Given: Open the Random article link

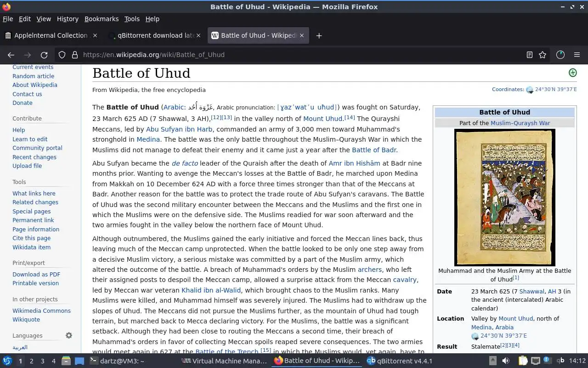Looking at the screenshot, I should coord(33,76).
